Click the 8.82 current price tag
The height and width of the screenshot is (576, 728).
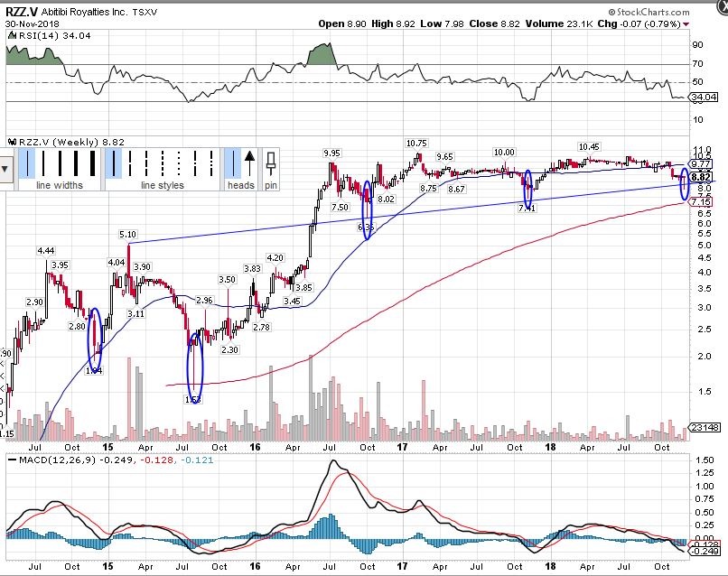[701, 177]
